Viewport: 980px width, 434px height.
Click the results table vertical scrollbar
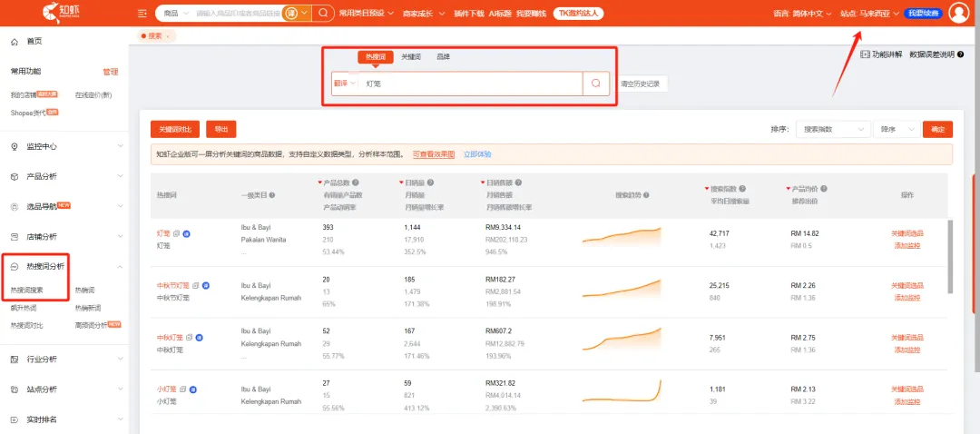coord(950,256)
